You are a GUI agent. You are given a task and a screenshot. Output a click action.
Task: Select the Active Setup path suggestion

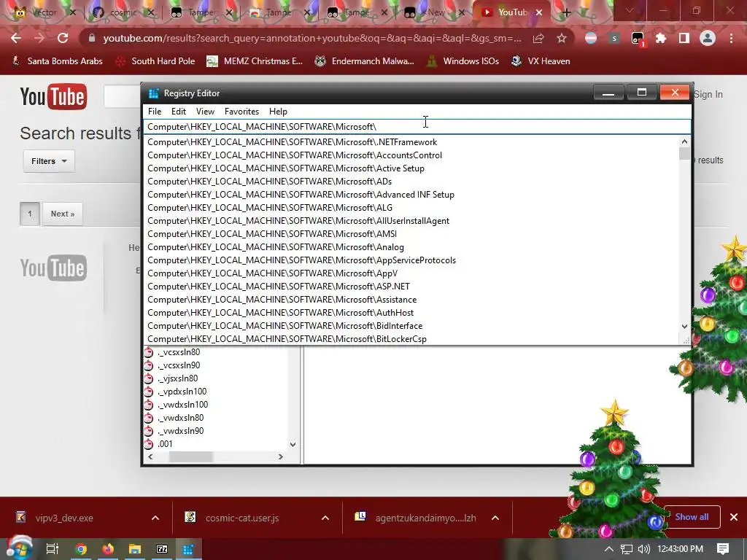point(411,168)
